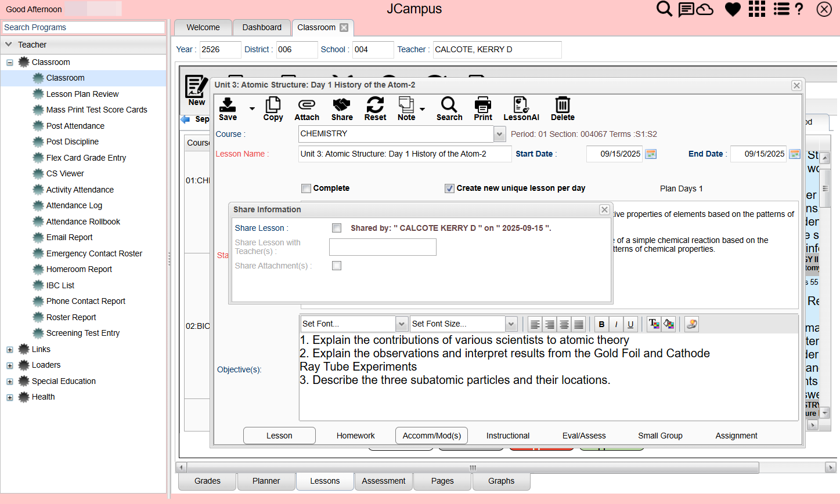Print the lesson plan
Screen dimensions: 840x504
(x=483, y=108)
